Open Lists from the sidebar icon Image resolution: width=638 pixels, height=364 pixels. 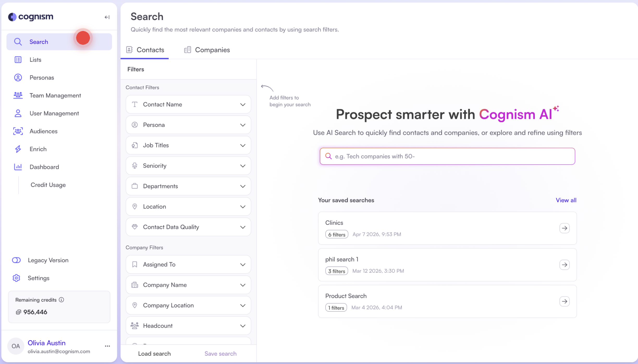tap(18, 60)
